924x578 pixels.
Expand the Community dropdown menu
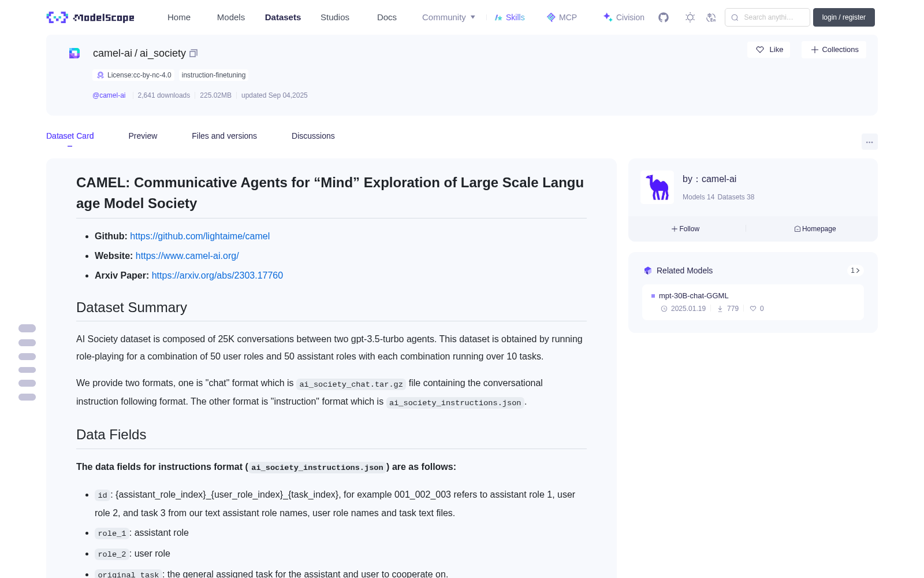point(449,17)
